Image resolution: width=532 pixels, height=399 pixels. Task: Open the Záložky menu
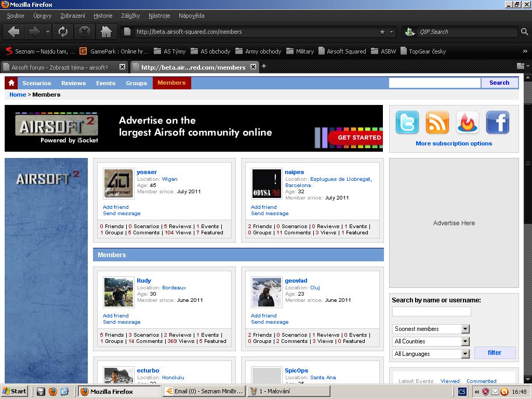tap(130, 16)
